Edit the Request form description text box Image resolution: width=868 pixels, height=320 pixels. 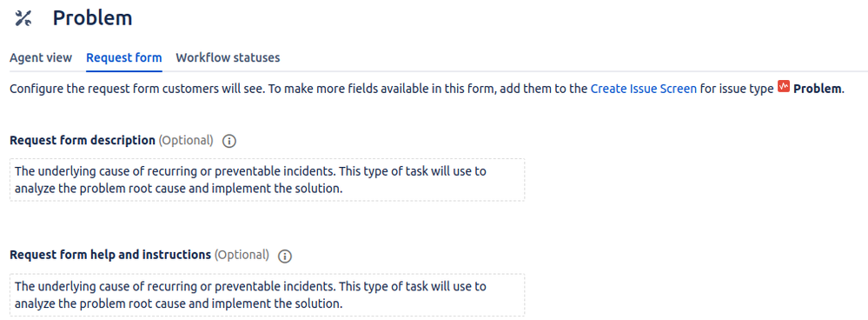(x=268, y=180)
